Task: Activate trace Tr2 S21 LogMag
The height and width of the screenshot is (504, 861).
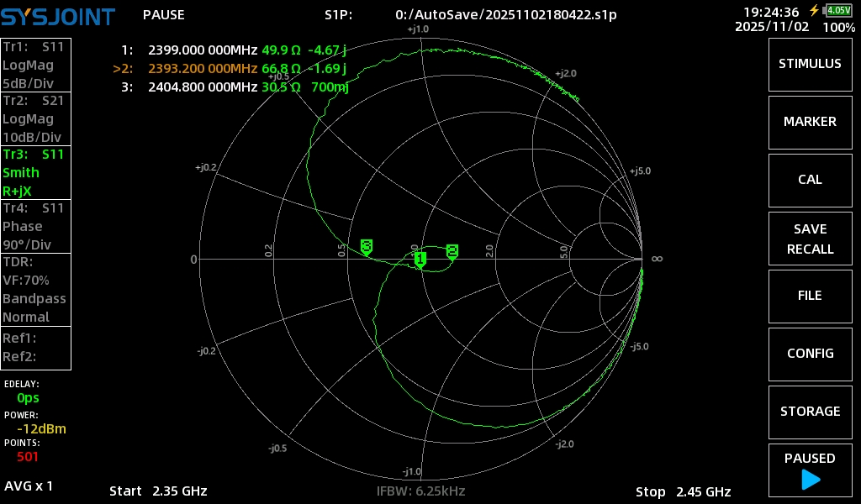Action: click(35, 118)
